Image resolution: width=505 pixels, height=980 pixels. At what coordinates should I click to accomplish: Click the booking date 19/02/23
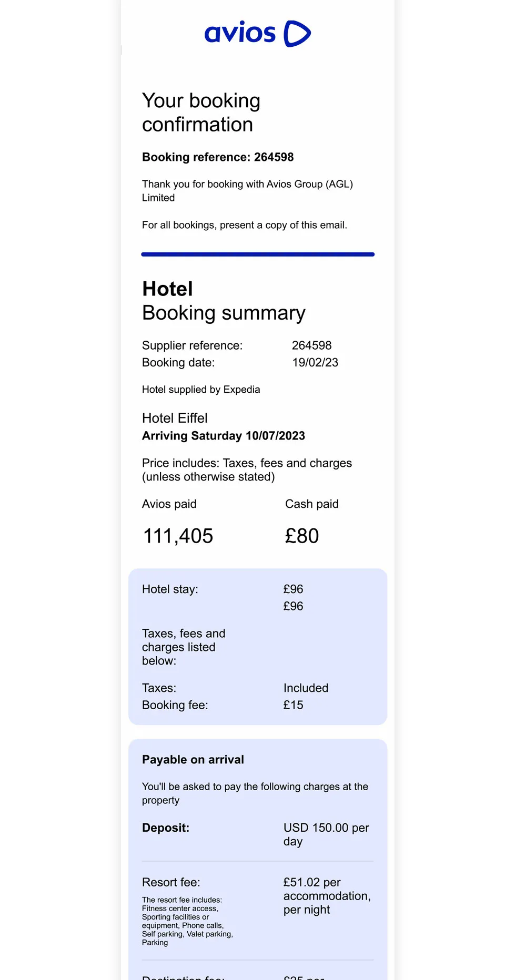coord(315,363)
